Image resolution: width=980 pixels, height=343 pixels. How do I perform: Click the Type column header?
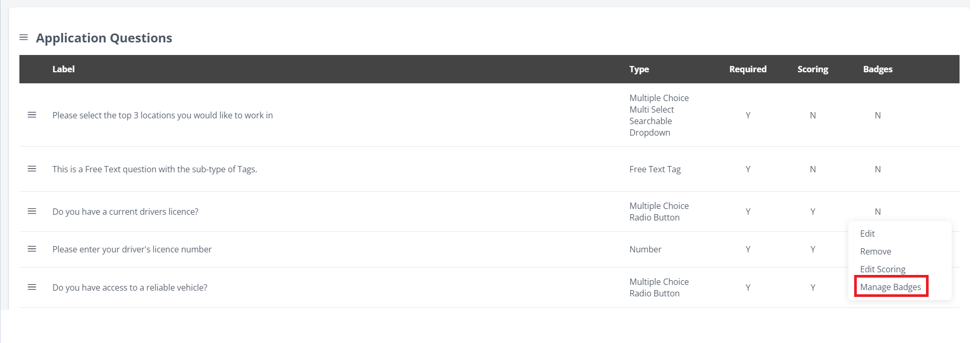coord(639,69)
